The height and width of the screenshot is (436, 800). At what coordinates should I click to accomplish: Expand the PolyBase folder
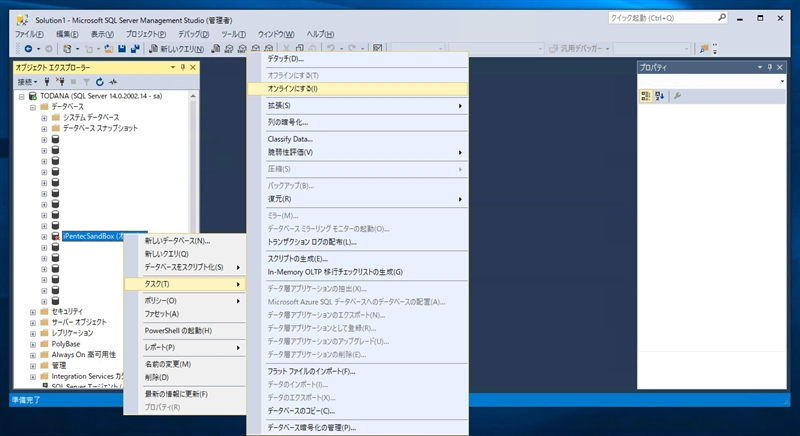tap(33, 344)
